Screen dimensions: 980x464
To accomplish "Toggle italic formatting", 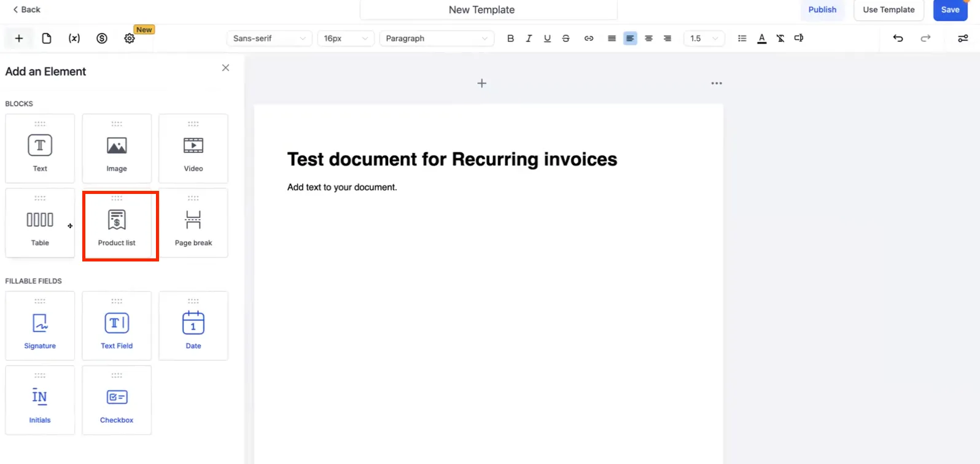I will click(x=529, y=38).
